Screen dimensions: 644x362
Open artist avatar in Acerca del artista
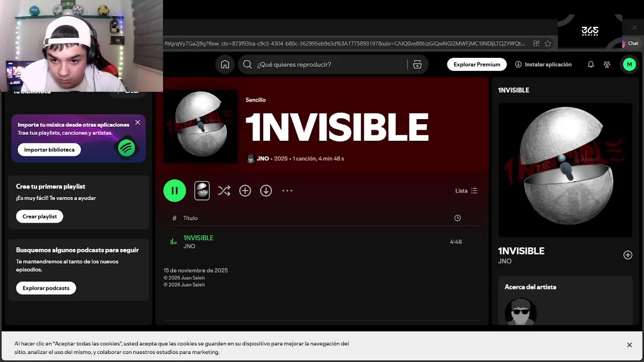(x=521, y=311)
